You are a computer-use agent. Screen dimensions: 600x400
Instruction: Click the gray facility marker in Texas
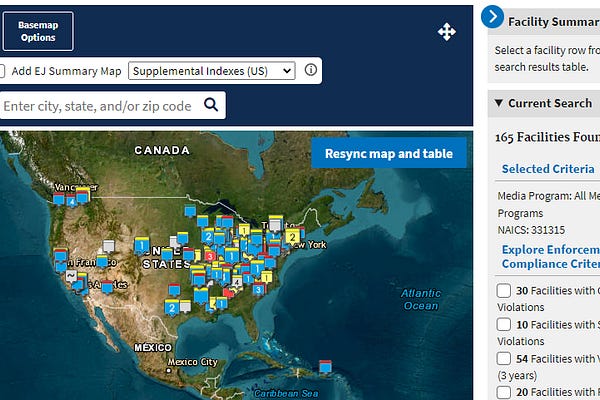pos(185,306)
